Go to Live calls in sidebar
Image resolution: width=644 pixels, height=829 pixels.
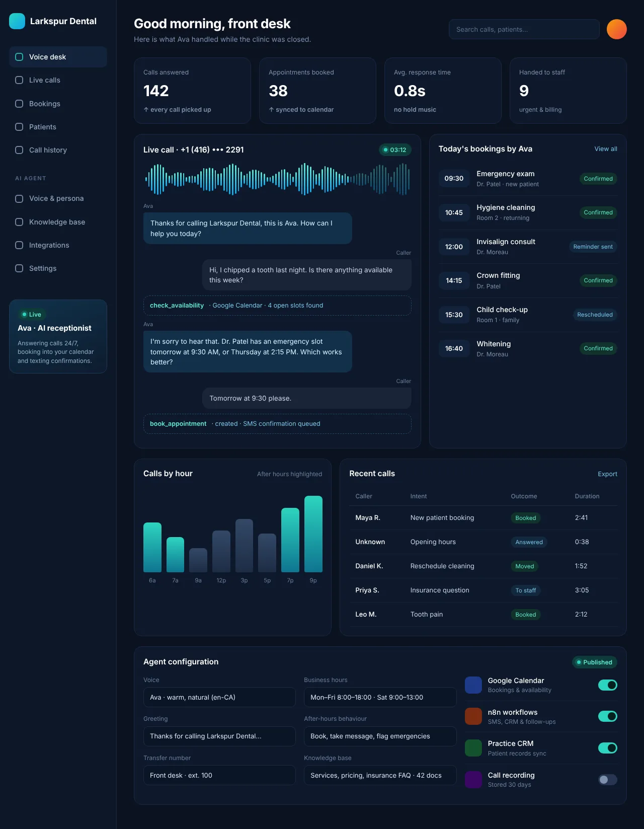tap(58, 80)
